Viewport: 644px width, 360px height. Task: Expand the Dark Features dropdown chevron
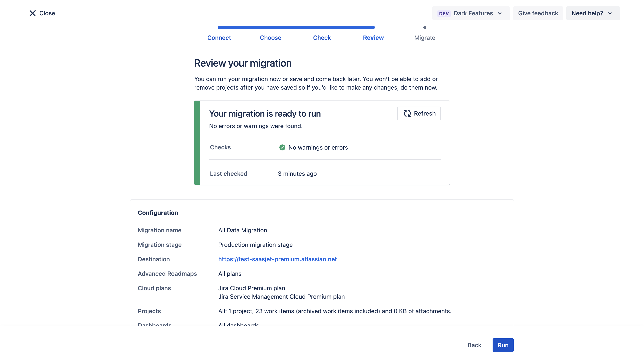[500, 13]
